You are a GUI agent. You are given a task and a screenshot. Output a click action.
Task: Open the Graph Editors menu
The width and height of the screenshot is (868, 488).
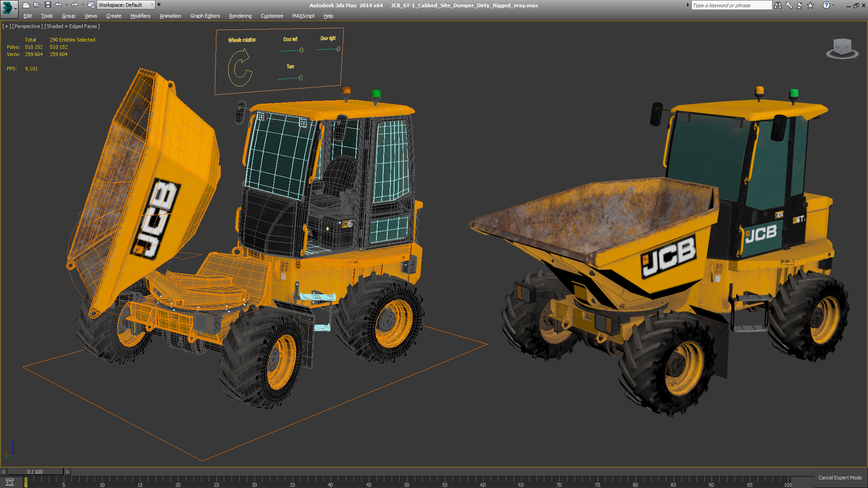[205, 16]
